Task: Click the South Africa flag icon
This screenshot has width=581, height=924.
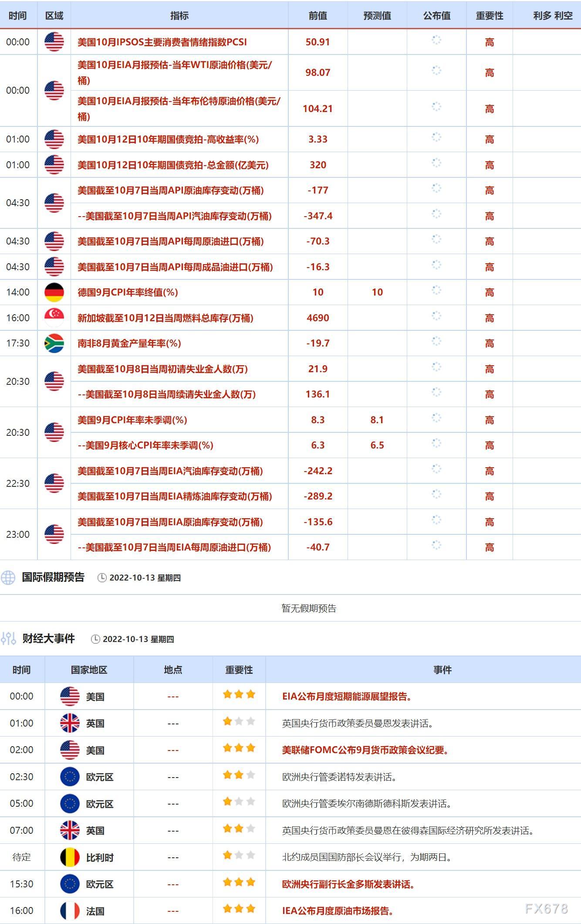Action: [54, 343]
